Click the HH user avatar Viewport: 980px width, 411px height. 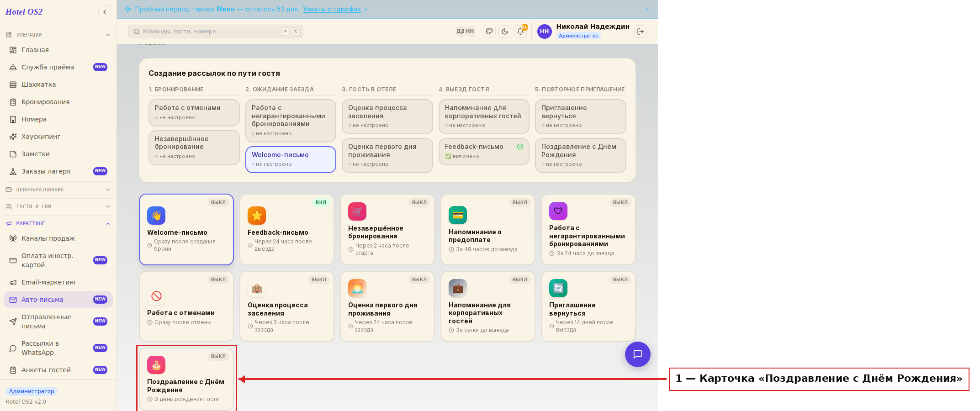pyautogui.click(x=544, y=32)
